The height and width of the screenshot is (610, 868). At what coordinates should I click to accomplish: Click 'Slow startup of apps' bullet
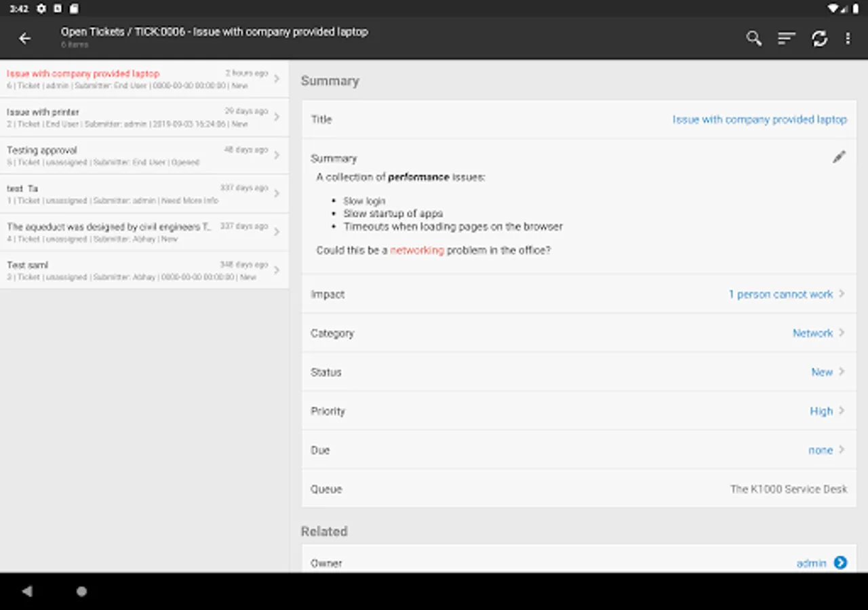point(393,213)
